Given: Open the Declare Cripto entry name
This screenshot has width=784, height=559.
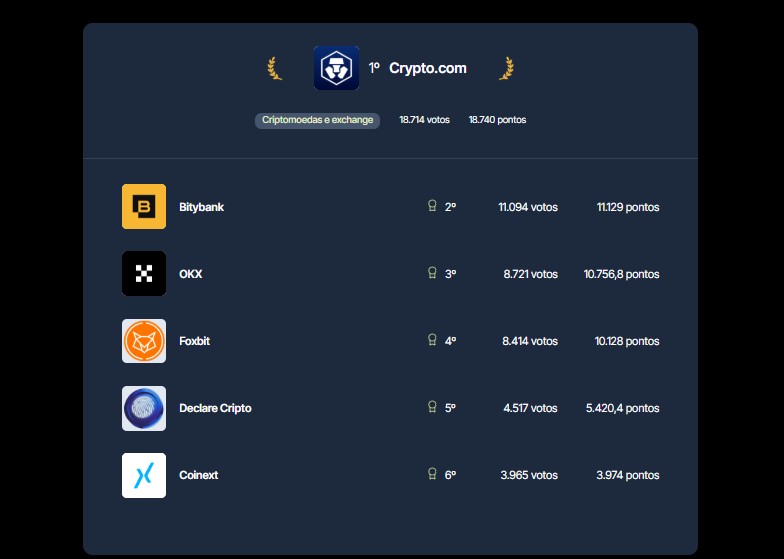Looking at the screenshot, I should click(215, 408).
